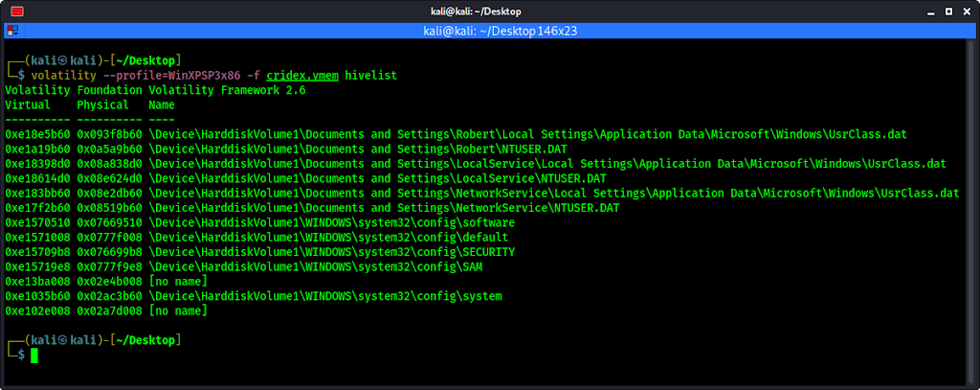
Task: Click the green cursor block at prompt
Action: pyautogui.click(x=34, y=356)
